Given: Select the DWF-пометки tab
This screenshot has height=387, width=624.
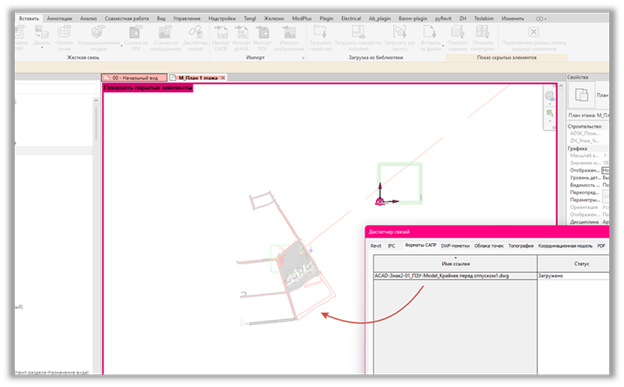Looking at the screenshot, I should pyautogui.click(x=455, y=246).
